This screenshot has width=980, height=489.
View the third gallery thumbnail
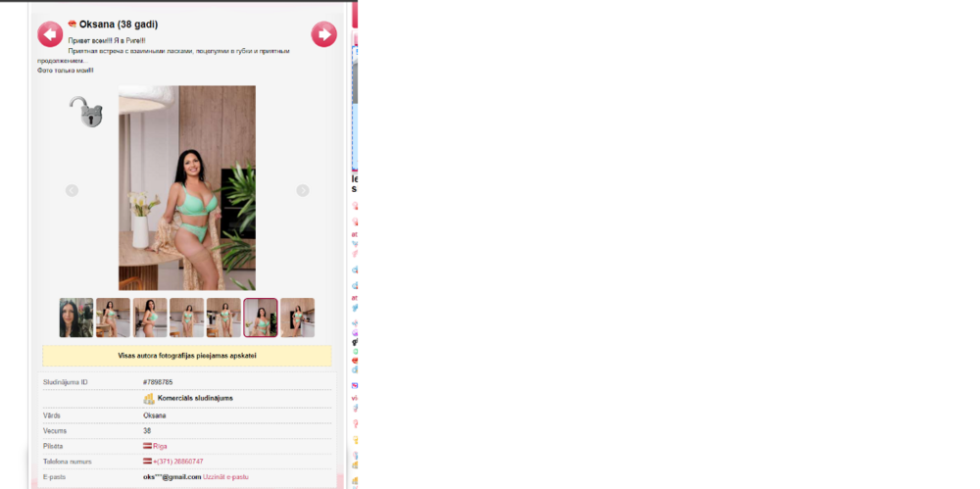point(150,318)
